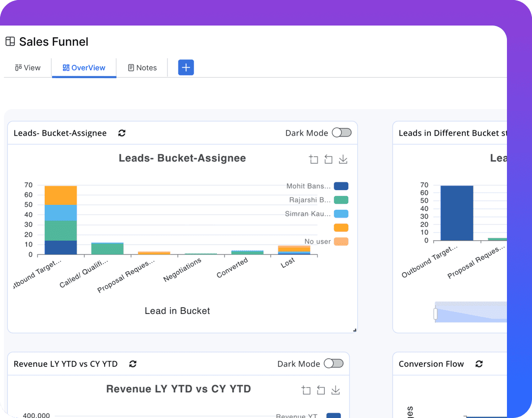Click the data zoom slider handle
Screen dimensions: 532x418
coord(435,314)
